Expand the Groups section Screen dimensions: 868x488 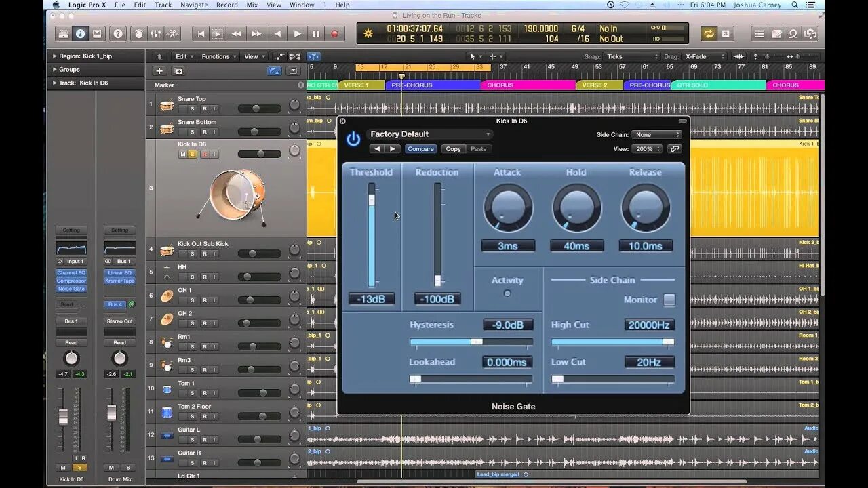tap(54, 70)
